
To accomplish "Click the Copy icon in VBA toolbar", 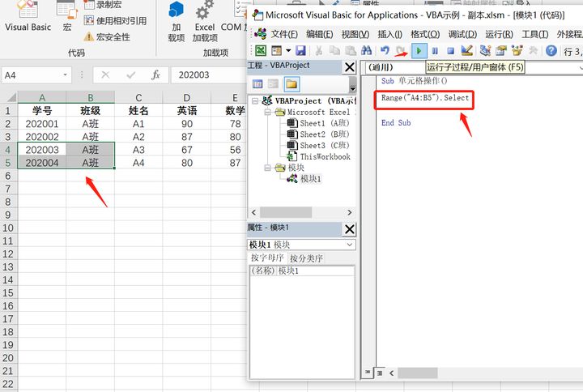I will [x=334, y=50].
